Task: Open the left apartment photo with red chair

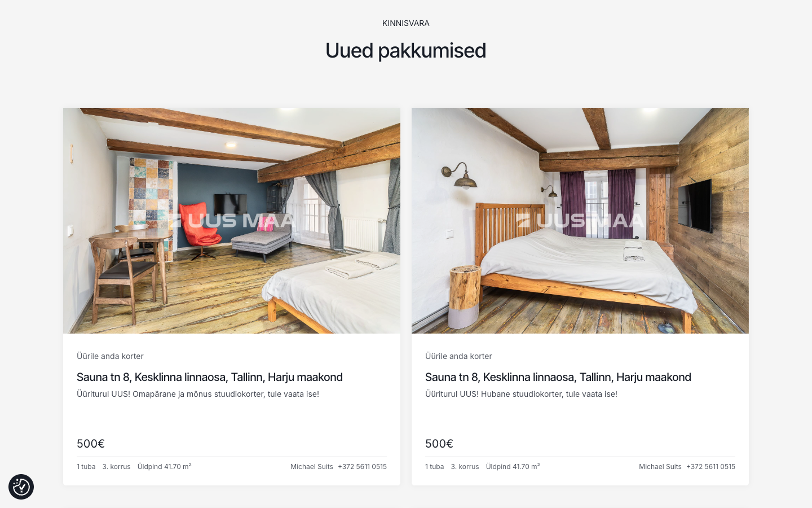Action: pos(232,221)
